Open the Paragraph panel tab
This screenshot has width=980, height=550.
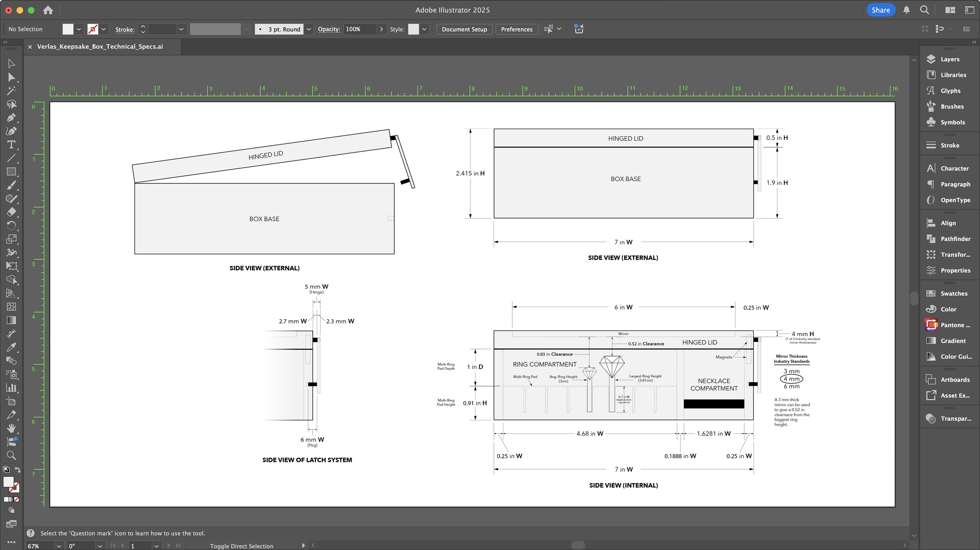949,184
